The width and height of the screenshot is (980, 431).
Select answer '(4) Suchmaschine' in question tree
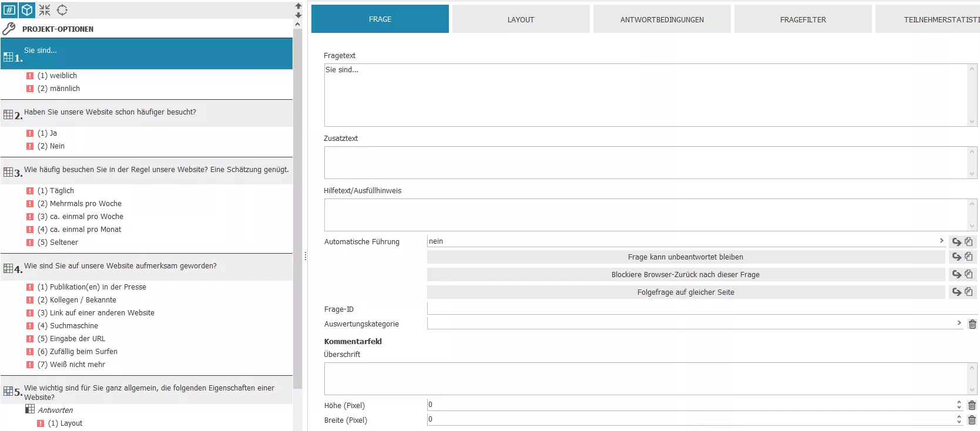point(73,326)
